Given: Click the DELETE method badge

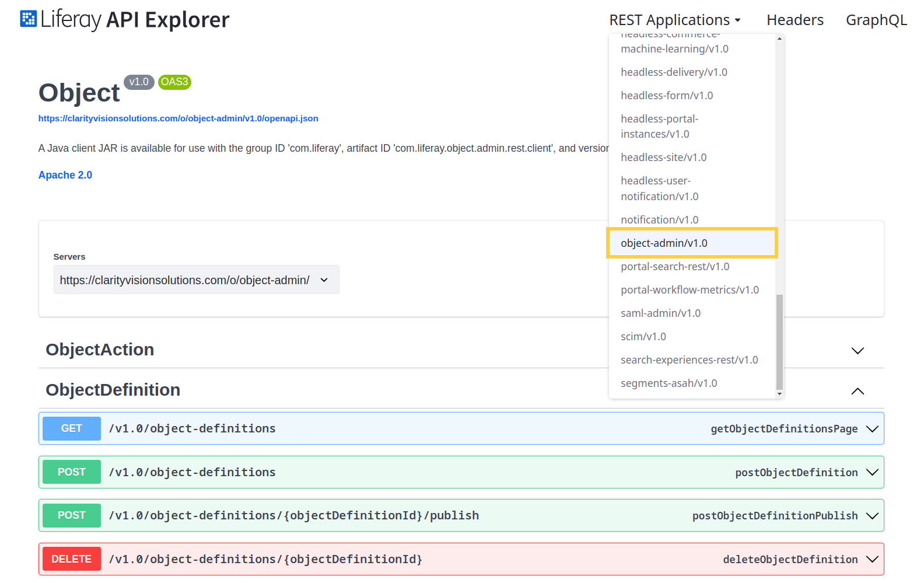Looking at the screenshot, I should click(72, 559).
